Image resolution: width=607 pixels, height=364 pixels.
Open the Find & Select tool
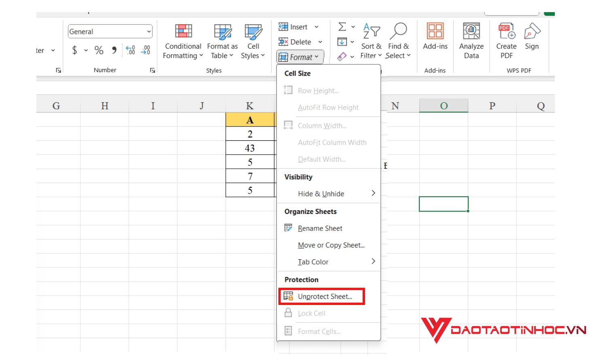pyautogui.click(x=398, y=40)
